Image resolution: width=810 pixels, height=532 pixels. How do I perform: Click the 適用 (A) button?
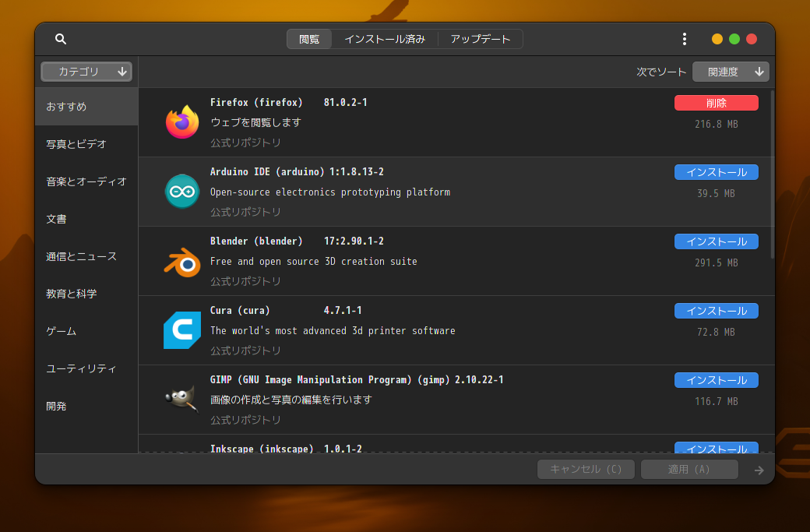[x=689, y=469]
